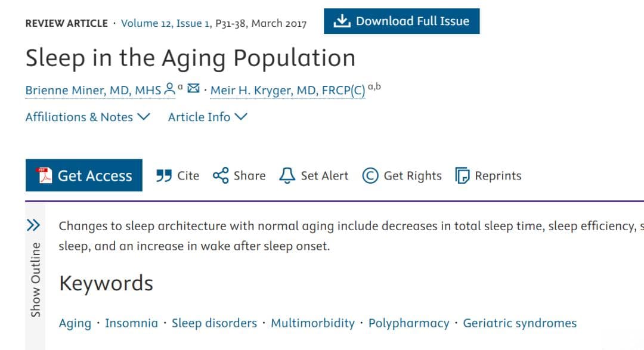Expand the Article Info dropdown

[208, 117]
